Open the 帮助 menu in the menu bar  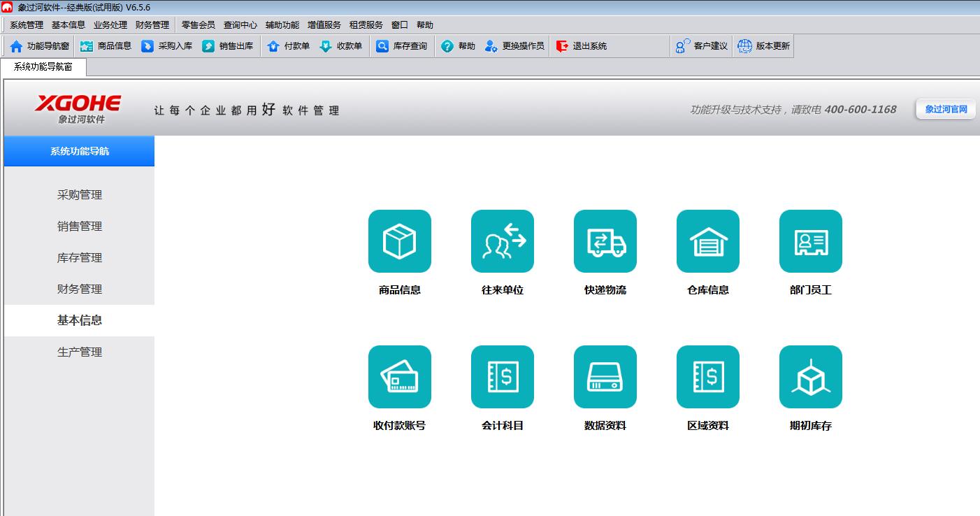click(425, 24)
